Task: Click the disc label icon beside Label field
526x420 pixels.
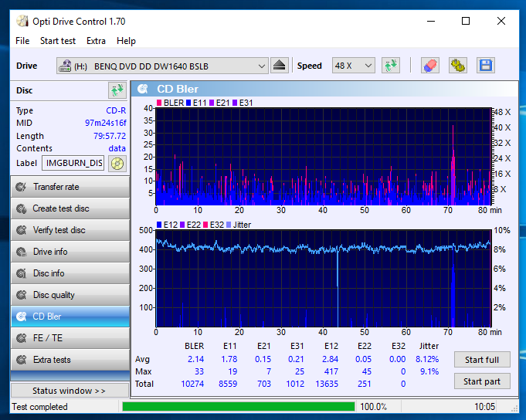Action: pos(117,164)
